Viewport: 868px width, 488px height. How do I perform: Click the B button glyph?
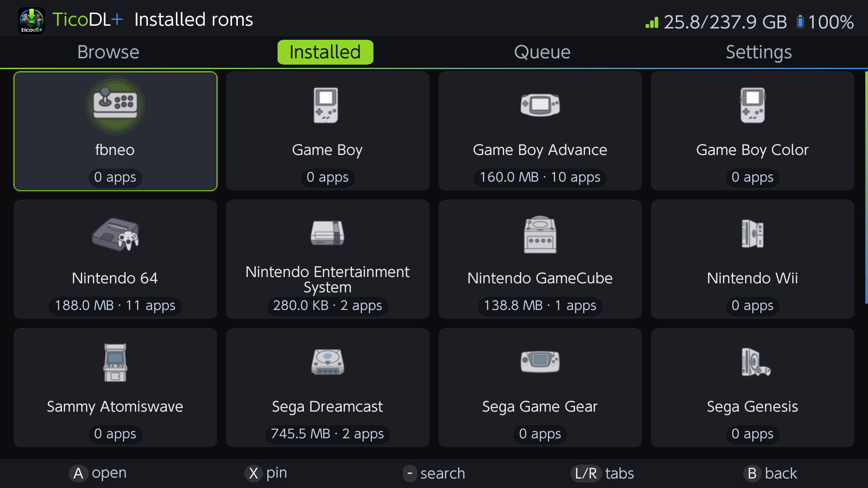tap(752, 473)
